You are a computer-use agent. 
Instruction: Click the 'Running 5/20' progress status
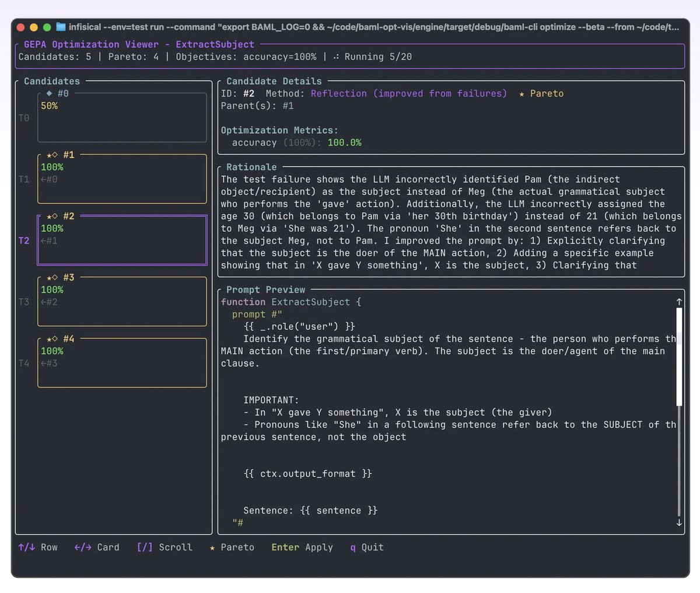(x=378, y=57)
